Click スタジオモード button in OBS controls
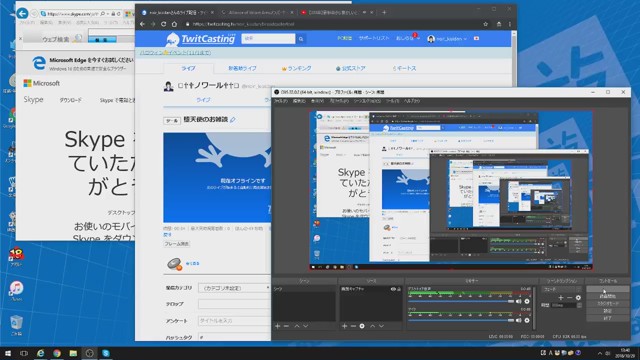This screenshot has height=360, width=640. click(608, 304)
